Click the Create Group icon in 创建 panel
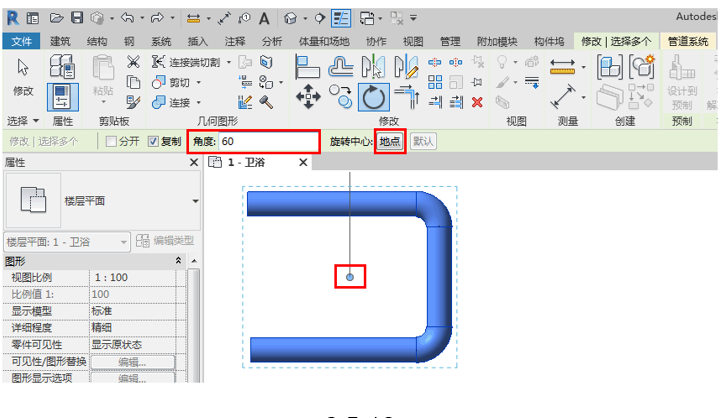 pos(609,67)
